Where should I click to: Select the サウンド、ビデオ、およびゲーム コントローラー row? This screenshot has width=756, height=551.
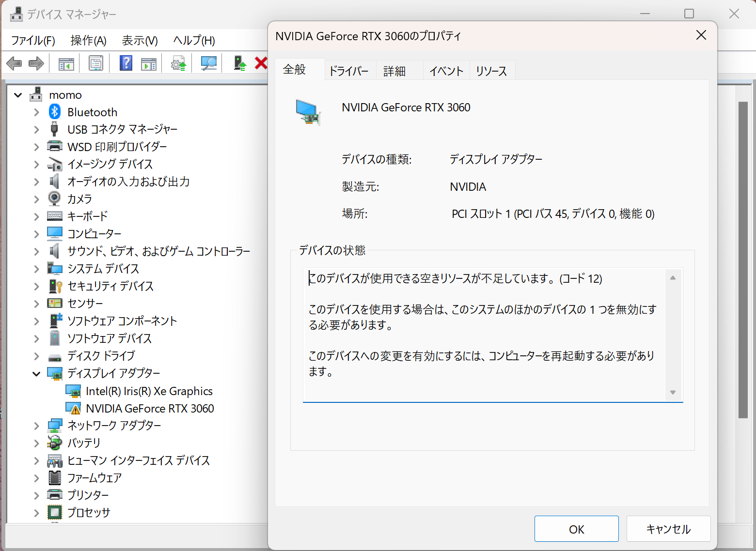point(158,251)
